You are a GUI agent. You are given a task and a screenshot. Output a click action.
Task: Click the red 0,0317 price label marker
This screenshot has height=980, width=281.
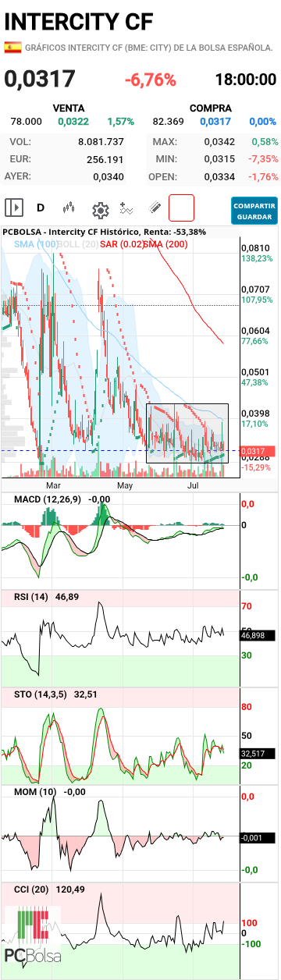coord(253,451)
